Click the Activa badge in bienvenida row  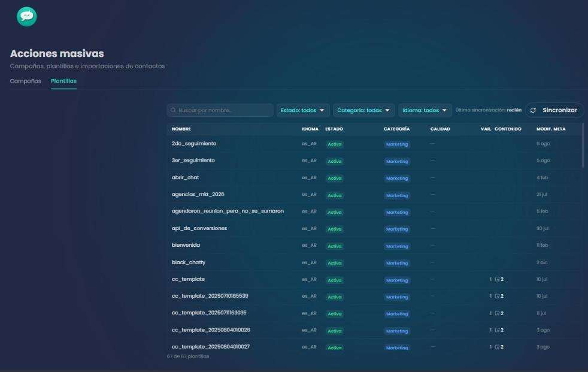335,246
